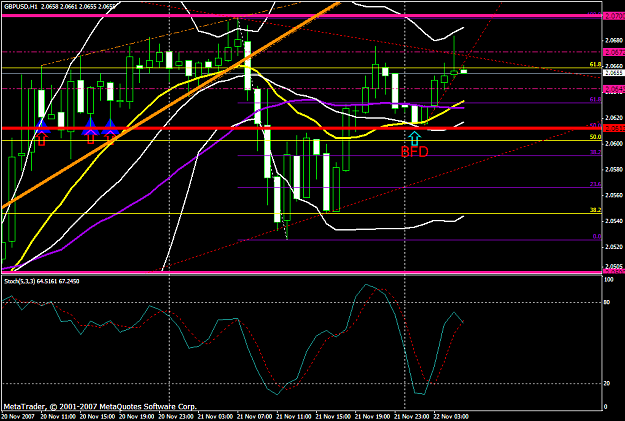Click the 2.0600 price axis label
625x421 pixels.
[613, 144]
